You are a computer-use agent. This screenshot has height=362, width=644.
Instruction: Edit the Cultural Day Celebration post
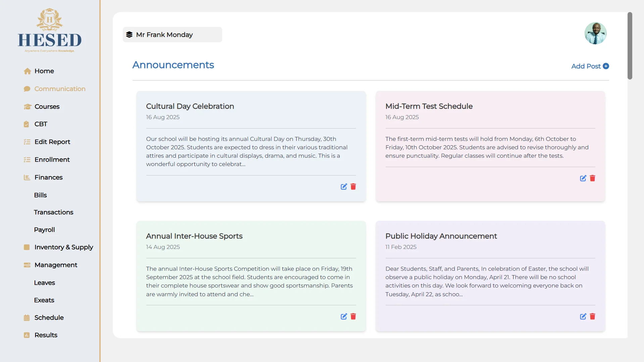[x=343, y=187]
